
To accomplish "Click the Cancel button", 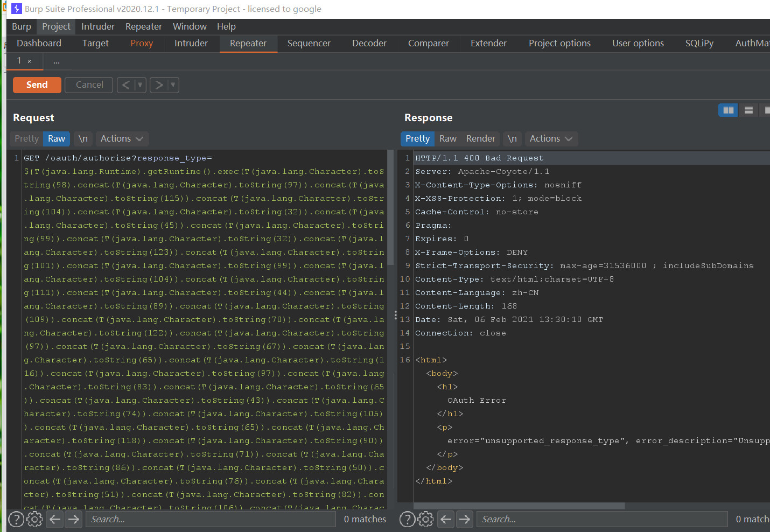I will [x=89, y=85].
